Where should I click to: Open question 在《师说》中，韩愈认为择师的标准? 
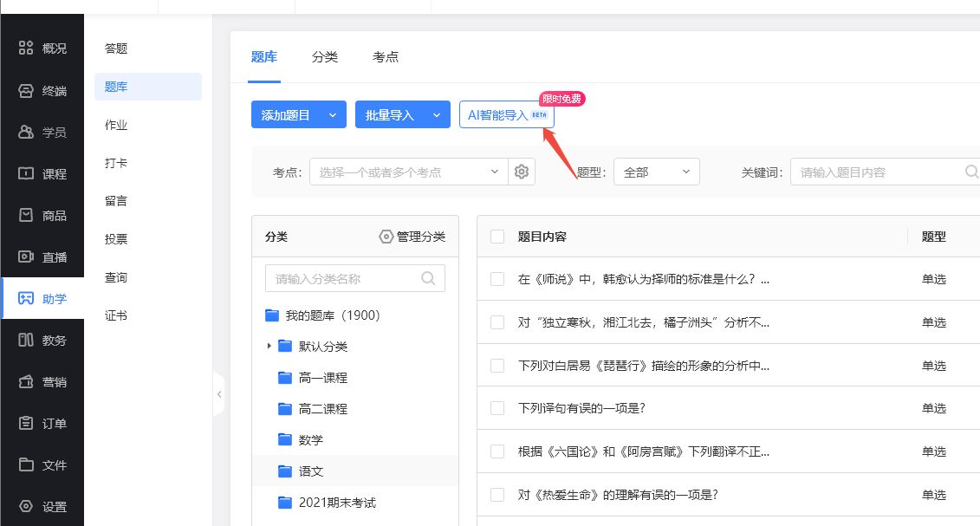[x=643, y=279]
